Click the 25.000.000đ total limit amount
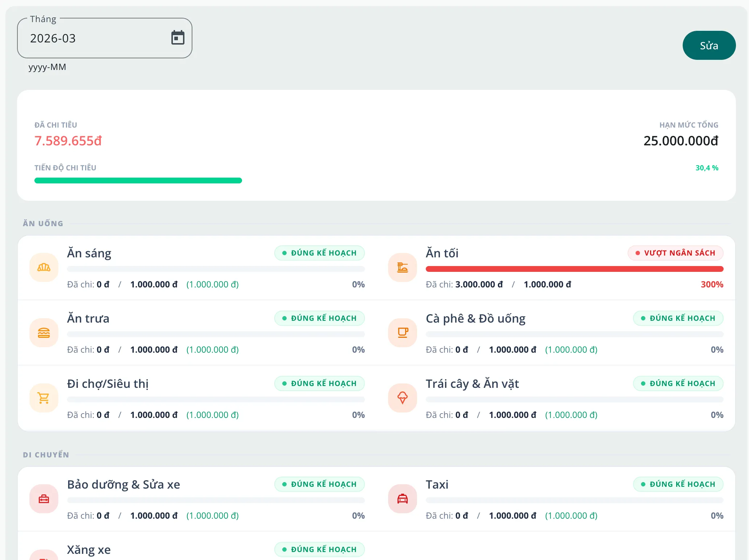749x560 pixels. 681,141
